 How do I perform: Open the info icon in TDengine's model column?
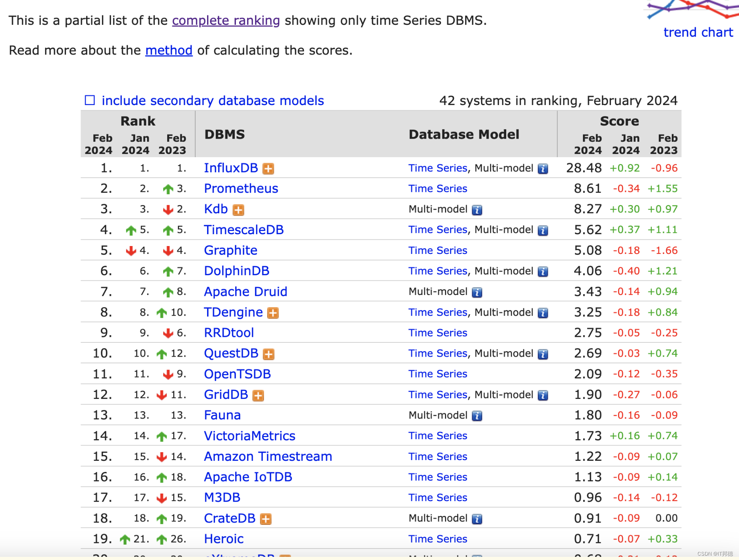tap(543, 313)
